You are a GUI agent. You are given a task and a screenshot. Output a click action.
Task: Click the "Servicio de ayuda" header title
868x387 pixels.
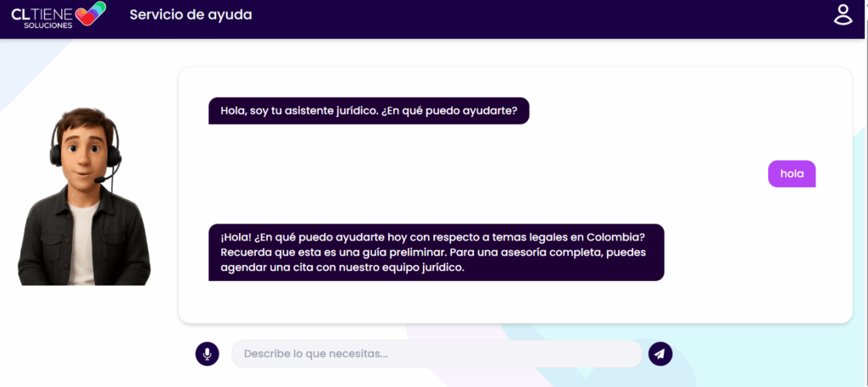[191, 14]
